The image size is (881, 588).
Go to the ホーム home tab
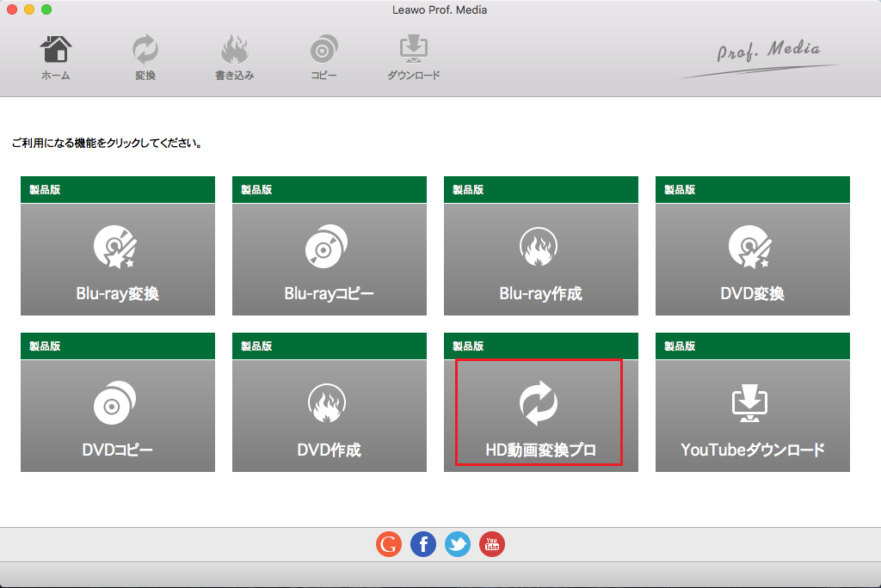click(x=56, y=58)
